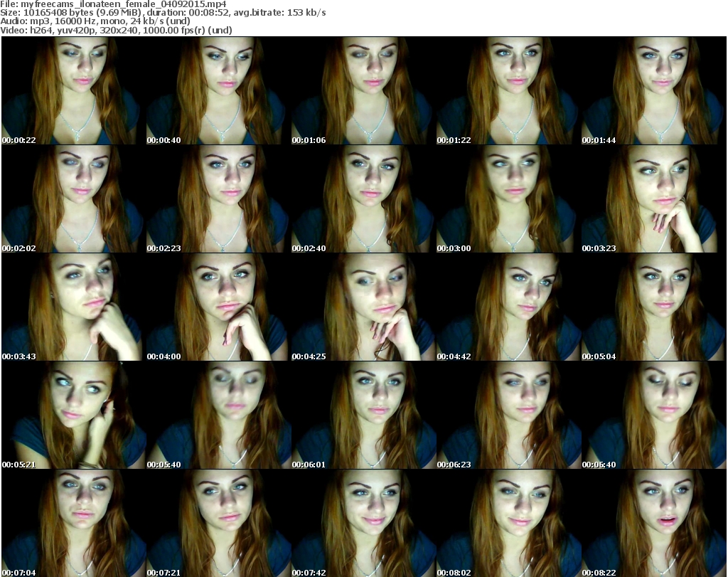Click the 00:02:40 thumbnail

click(363, 198)
